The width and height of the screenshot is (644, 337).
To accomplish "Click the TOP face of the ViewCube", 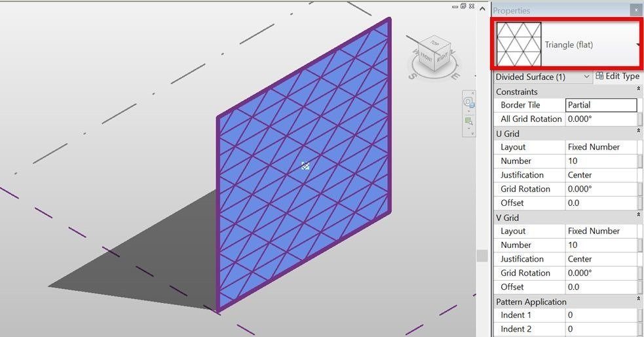I will tap(436, 43).
